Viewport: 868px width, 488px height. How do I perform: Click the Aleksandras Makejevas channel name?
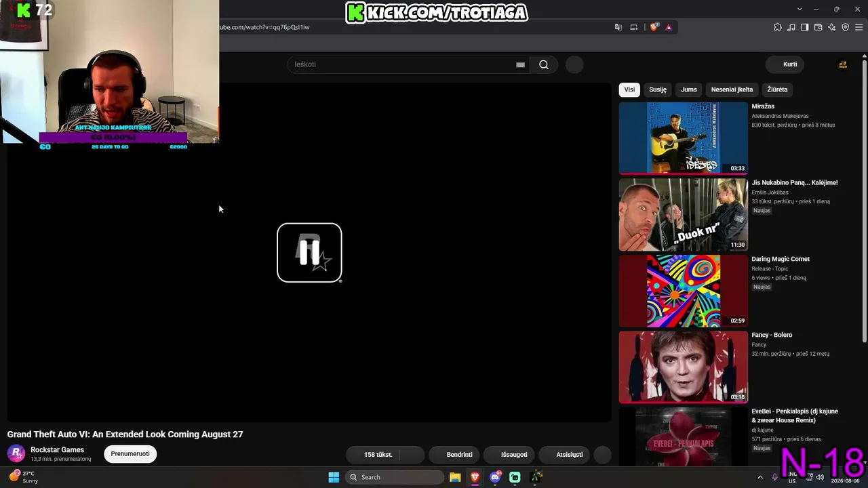point(780,116)
